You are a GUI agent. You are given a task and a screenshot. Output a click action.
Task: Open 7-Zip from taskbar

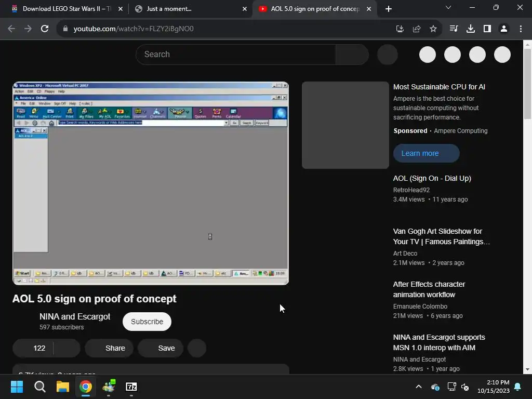tap(131, 387)
